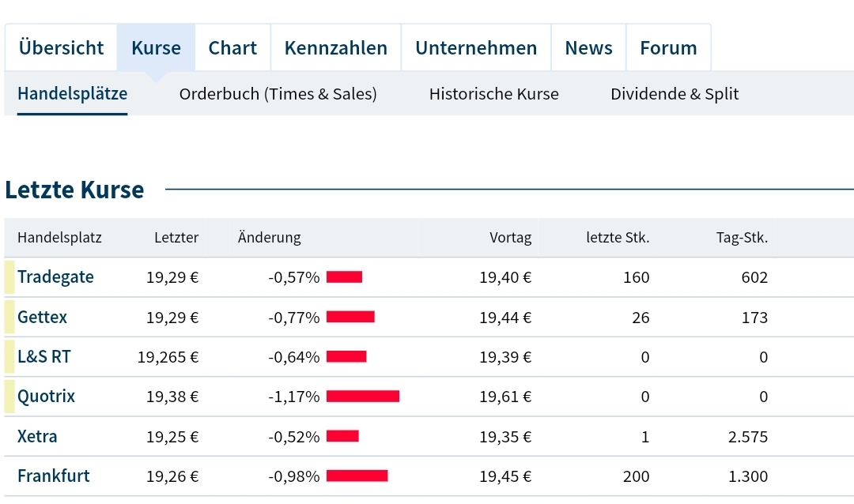Switch to the News tab
The width and height of the screenshot is (854, 504).
(x=588, y=47)
